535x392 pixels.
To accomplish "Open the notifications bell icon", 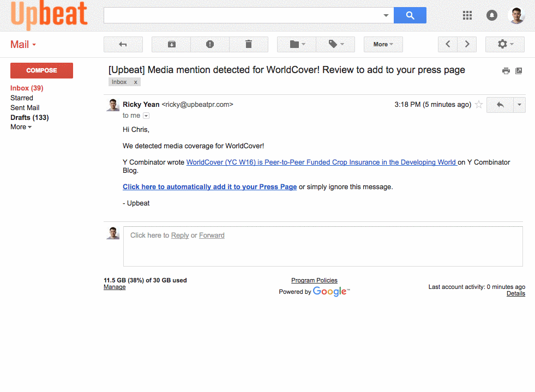I will coord(492,15).
